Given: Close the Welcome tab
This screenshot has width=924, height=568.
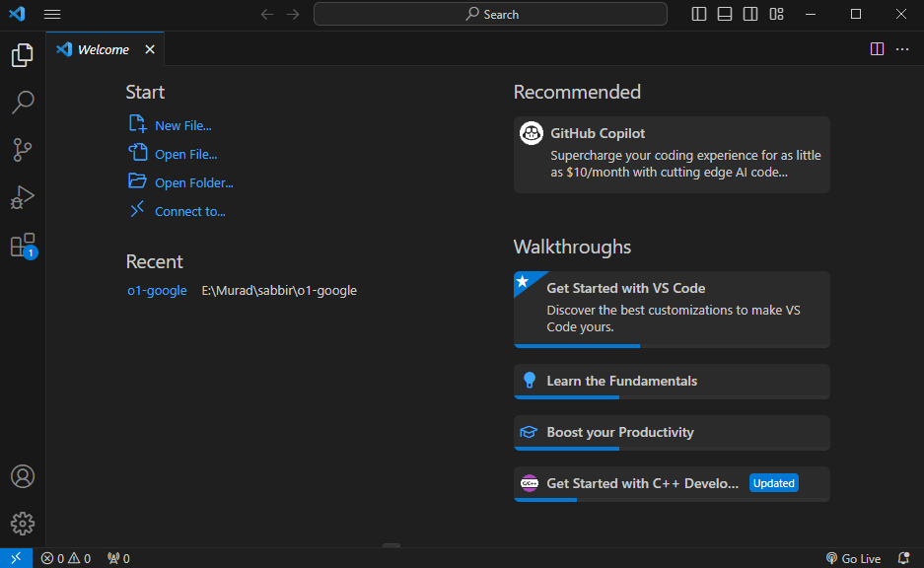Looking at the screenshot, I should (x=150, y=49).
